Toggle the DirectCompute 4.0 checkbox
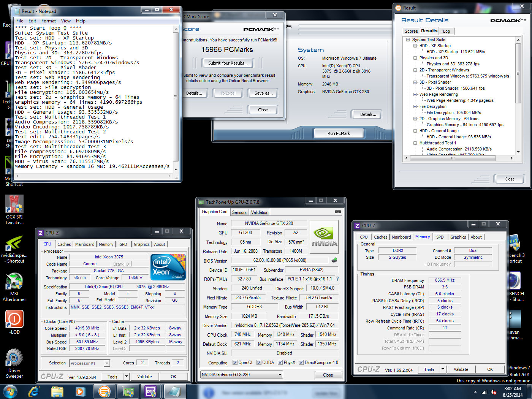The width and height of the screenshot is (532, 399). (x=301, y=363)
